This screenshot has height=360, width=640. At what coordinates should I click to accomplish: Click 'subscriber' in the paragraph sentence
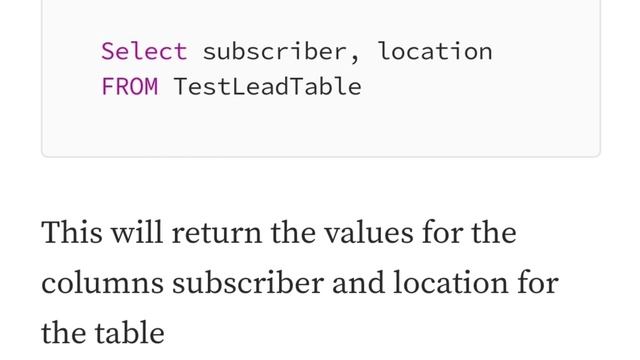(x=248, y=282)
